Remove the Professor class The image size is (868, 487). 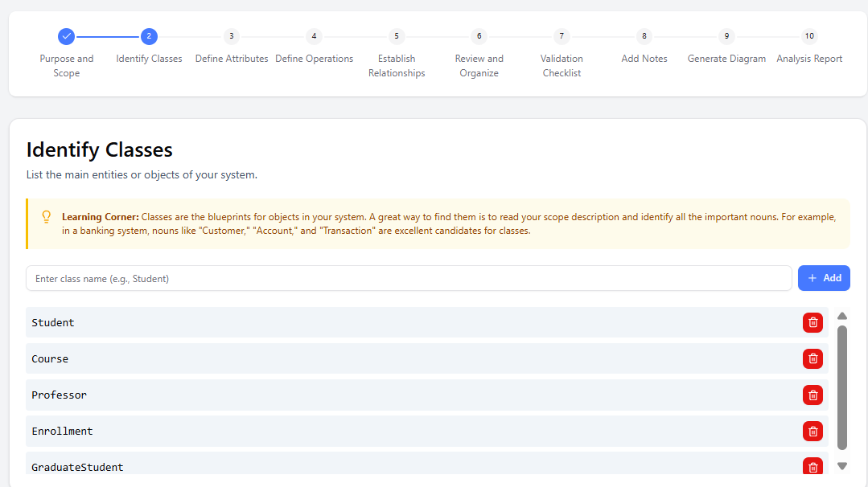pos(812,395)
